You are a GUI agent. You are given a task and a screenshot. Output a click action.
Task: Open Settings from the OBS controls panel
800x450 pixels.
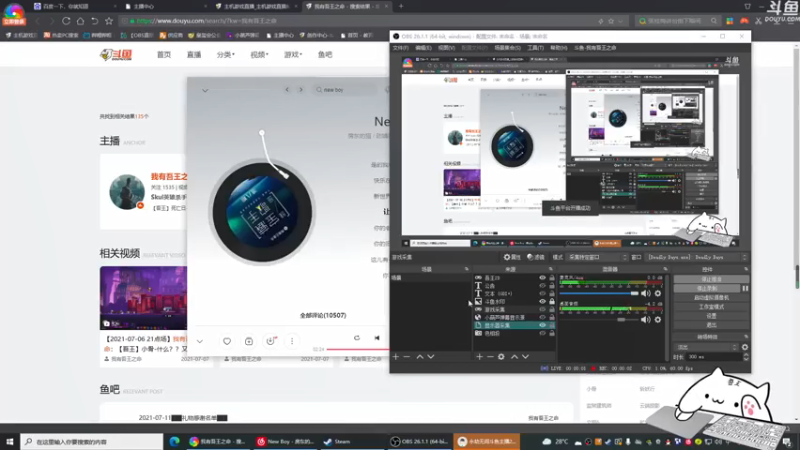point(711,316)
